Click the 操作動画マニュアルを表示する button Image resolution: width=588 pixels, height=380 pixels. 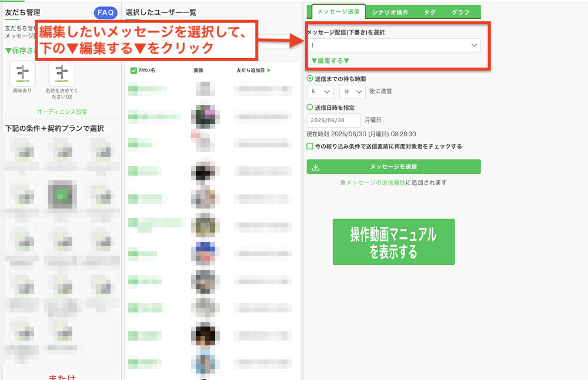pos(393,242)
